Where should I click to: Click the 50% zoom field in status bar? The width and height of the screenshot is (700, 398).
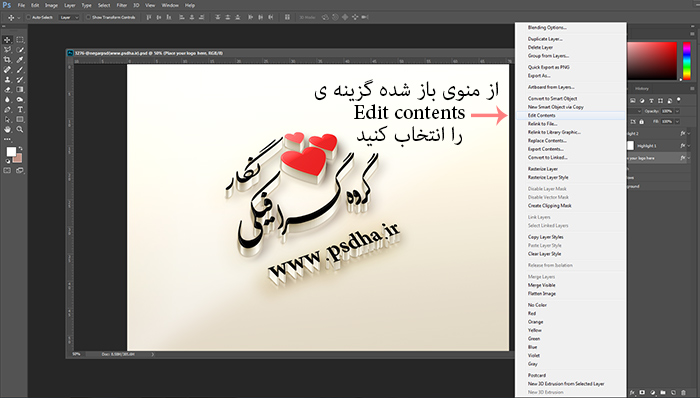click(76, 354)
